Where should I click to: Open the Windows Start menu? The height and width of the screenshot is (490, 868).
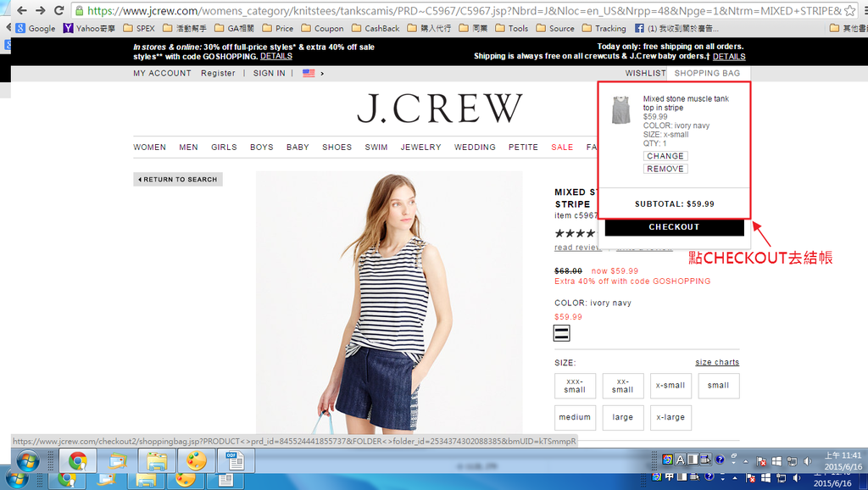[26, 460]
